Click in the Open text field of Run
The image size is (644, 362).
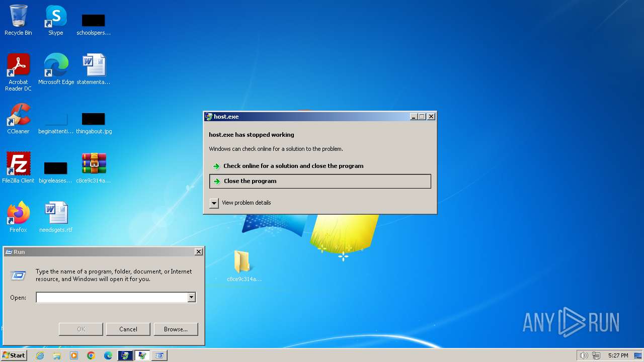112,298
